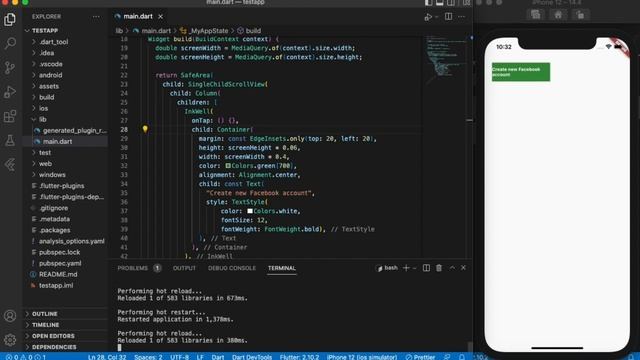Close the main.dart editor tab
The image size is (640, 360).
160,17
